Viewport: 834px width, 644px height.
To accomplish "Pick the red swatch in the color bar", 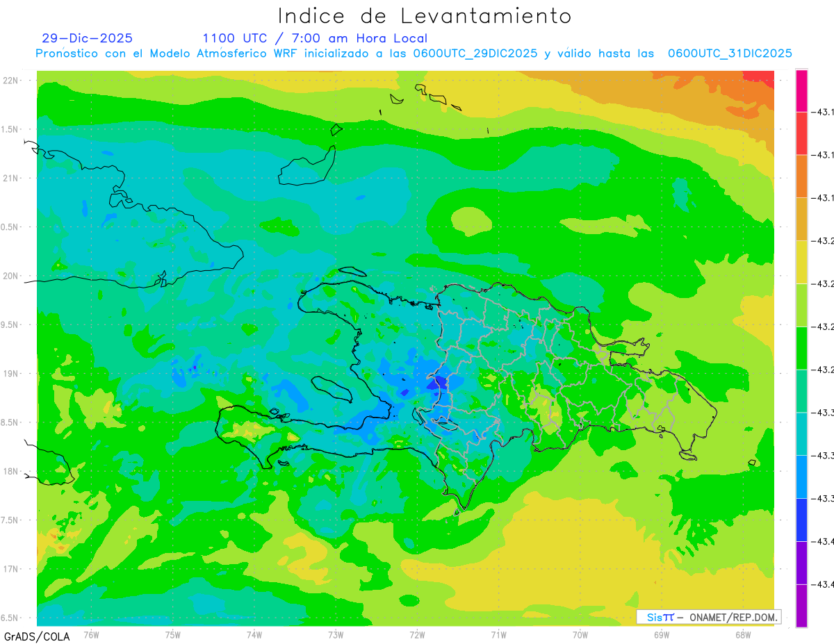I will coord(801,133).
